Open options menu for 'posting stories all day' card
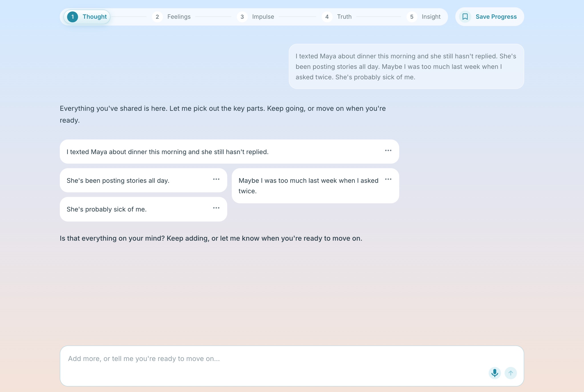Screen dimensions: 584x392 pyautogui.click(x=216, y=179)
